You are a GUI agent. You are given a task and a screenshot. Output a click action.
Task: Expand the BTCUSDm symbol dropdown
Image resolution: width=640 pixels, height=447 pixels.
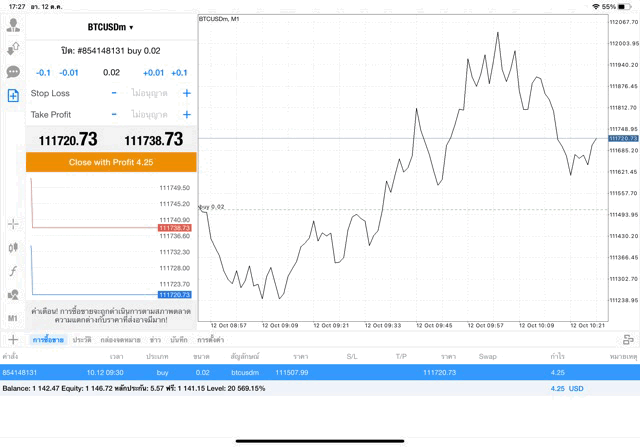tap(111, 27)
